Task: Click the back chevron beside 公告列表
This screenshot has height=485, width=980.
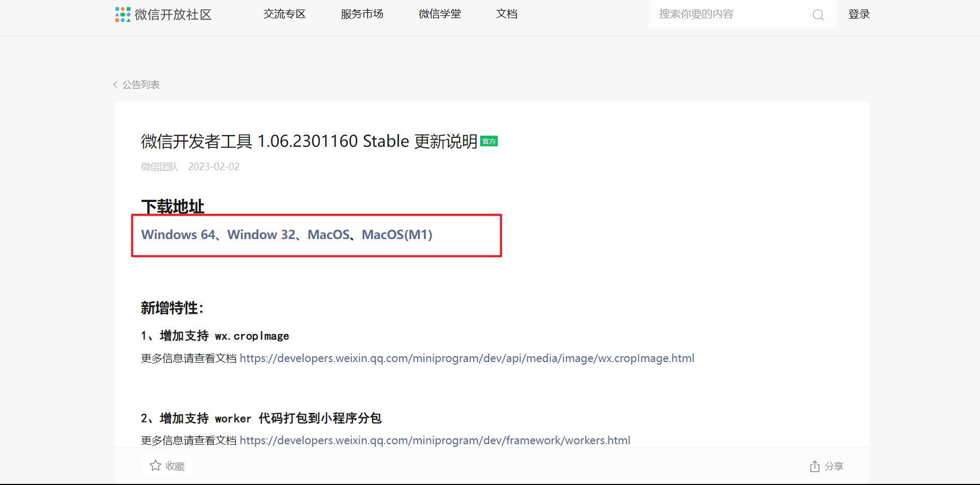Action: click(x=116, y=85)
